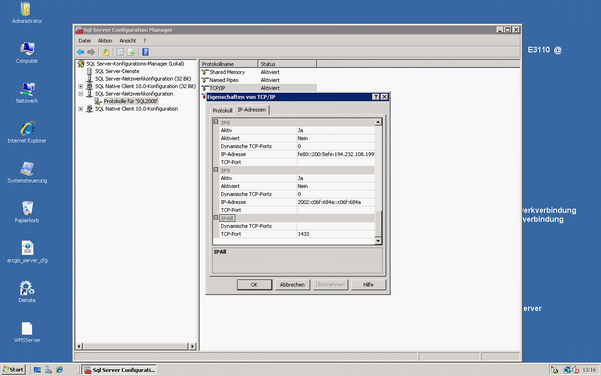Screen dimensions: 601x376
Task: Click the IP9 TCP-Port empty value field
Action: click(x=335, y=210)
